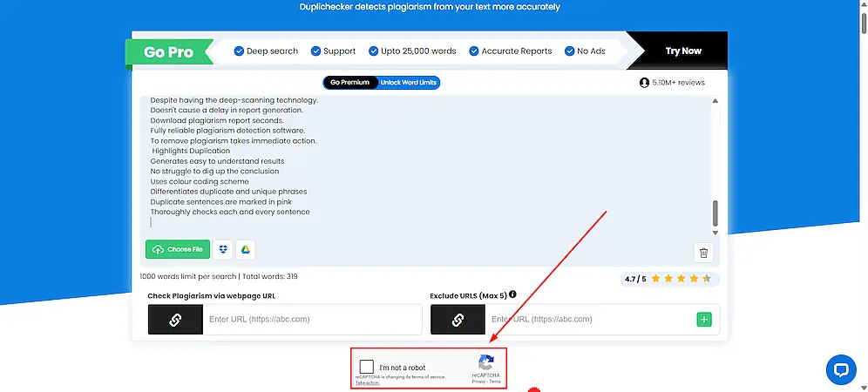
Task: Click the Try Now button
Action: click(x=683, y=51)
